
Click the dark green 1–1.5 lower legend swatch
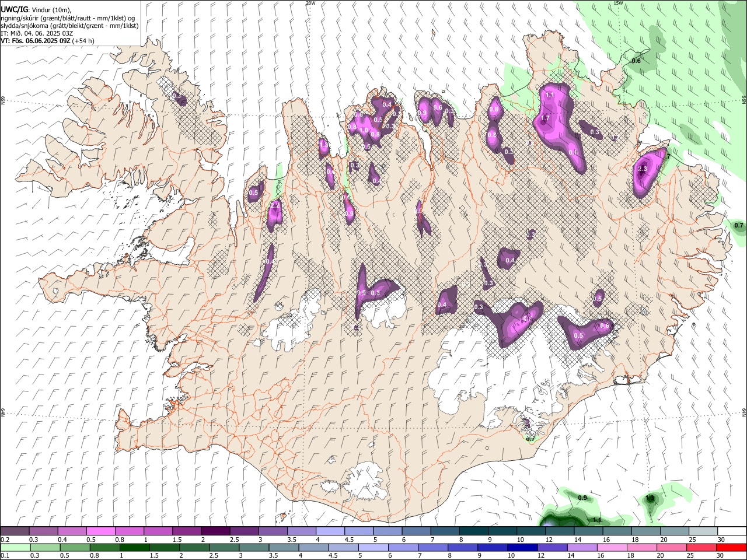tap(134, 548)
